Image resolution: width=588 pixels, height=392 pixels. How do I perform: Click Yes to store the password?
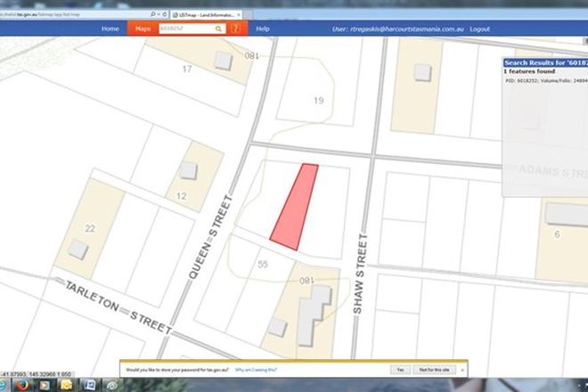(398, 369)
